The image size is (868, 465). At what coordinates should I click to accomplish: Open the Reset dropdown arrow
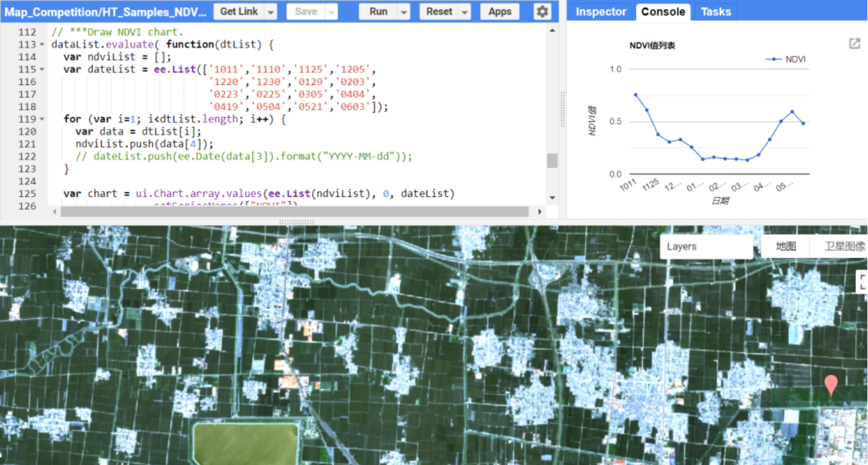(x=465, y=12)
